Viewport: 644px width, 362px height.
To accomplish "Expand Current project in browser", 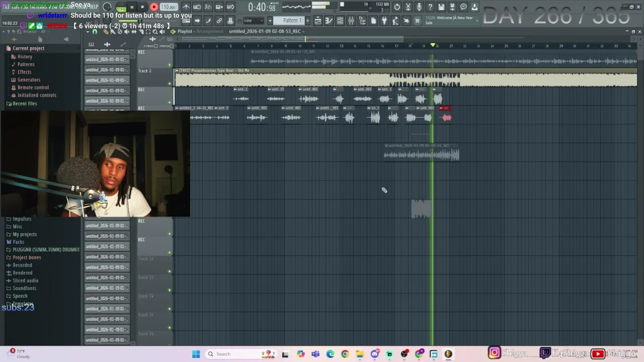I will (28, 48).
